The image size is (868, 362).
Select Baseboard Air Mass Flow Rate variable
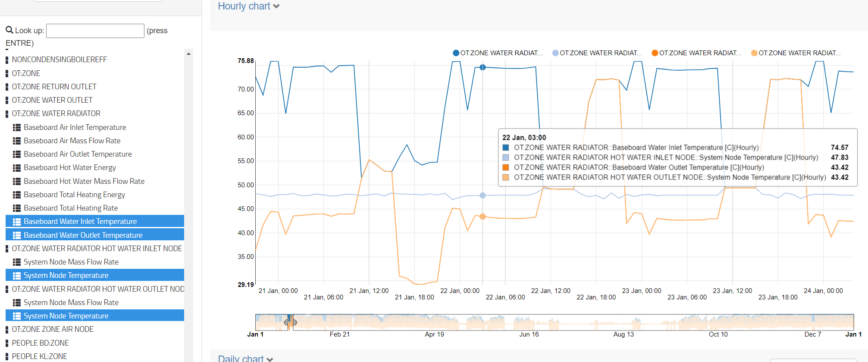(x=72, y=141)
